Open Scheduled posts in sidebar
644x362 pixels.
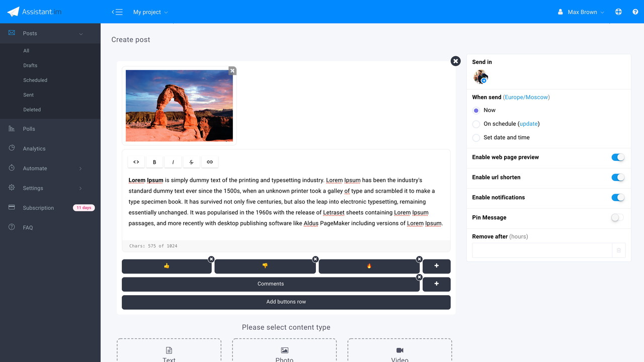pyautogui.click(x=35, y=80)
